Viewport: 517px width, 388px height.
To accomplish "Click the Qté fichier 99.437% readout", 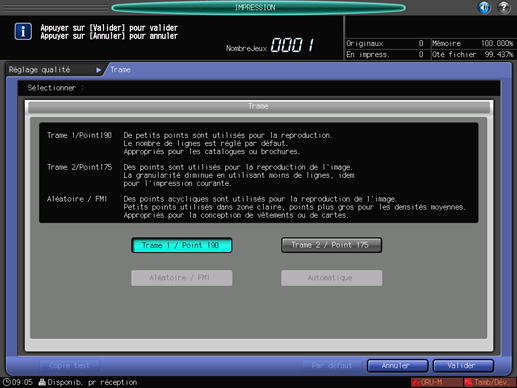I will point(473,54).
